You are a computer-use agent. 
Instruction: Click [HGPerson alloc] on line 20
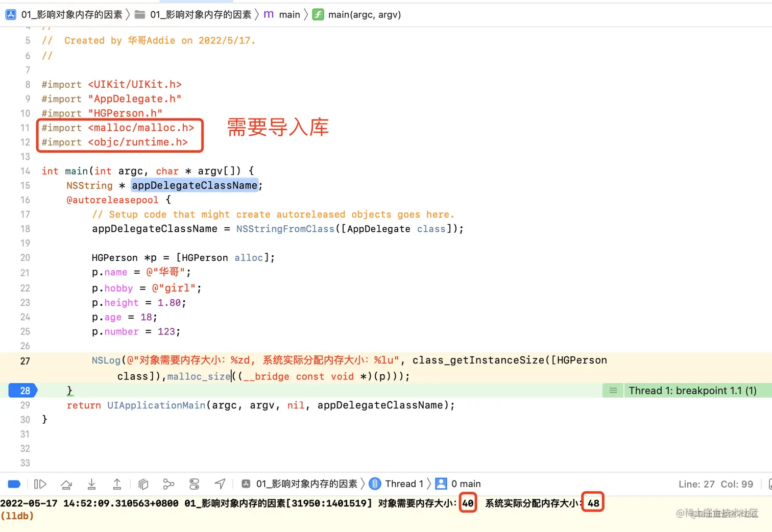(x=226, y=258)
